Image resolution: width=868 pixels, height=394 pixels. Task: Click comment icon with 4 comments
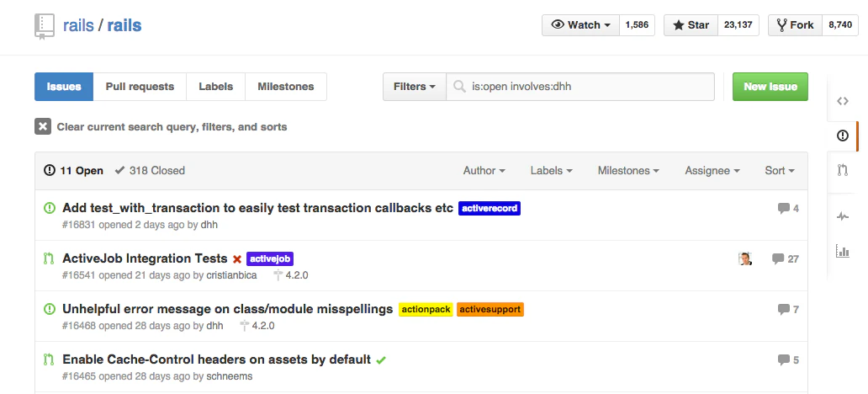[x=783, y=208]
